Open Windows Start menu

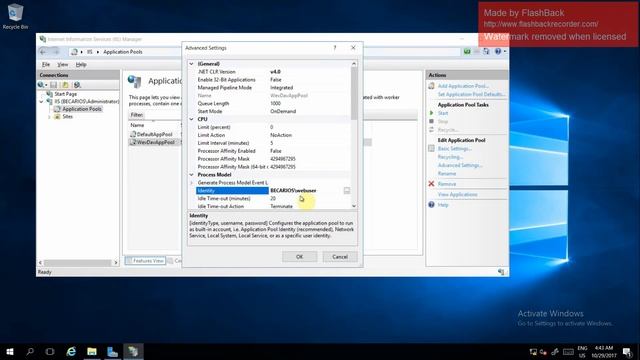point(10,351)
